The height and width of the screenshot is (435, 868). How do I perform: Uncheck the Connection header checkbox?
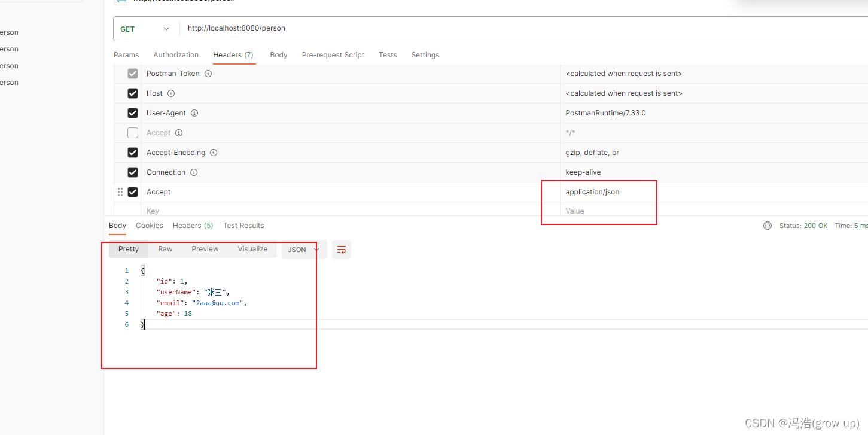point(133,172)
